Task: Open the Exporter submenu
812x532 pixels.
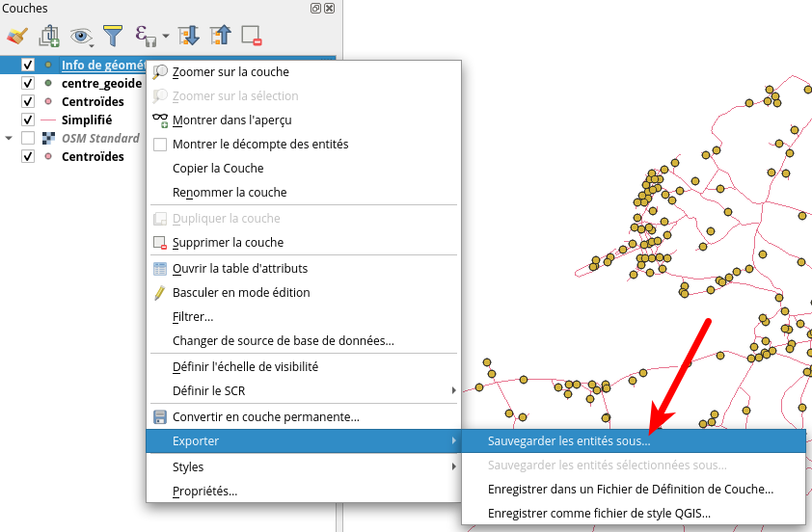Action: pyautogui.click(x=304, y=440)
